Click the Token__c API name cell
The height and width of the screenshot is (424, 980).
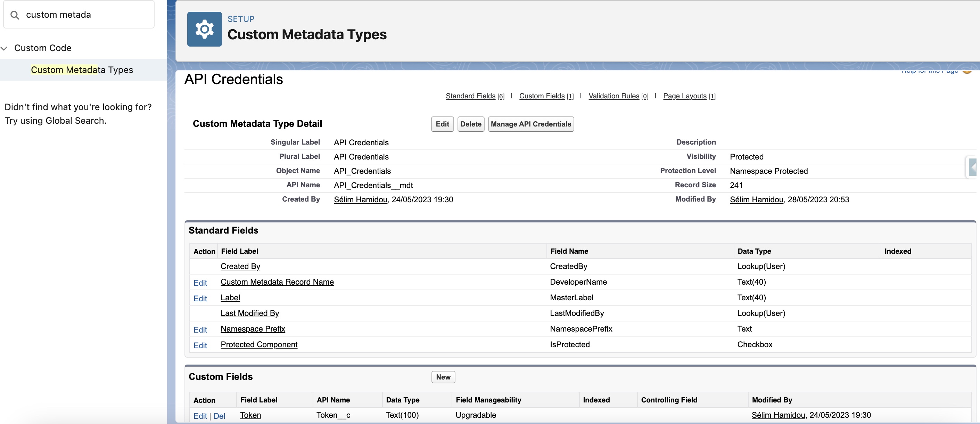pyautogui.click(x=333, y=415)
